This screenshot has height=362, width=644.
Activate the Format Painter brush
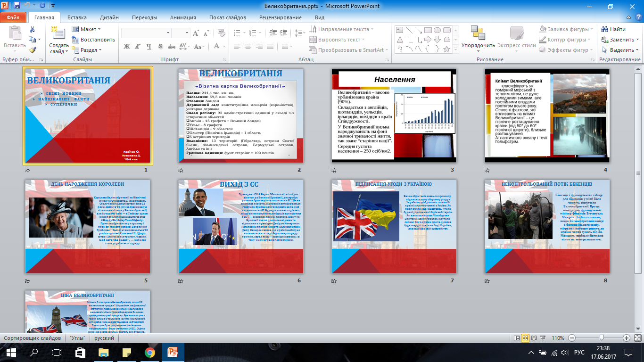[32, 50]
